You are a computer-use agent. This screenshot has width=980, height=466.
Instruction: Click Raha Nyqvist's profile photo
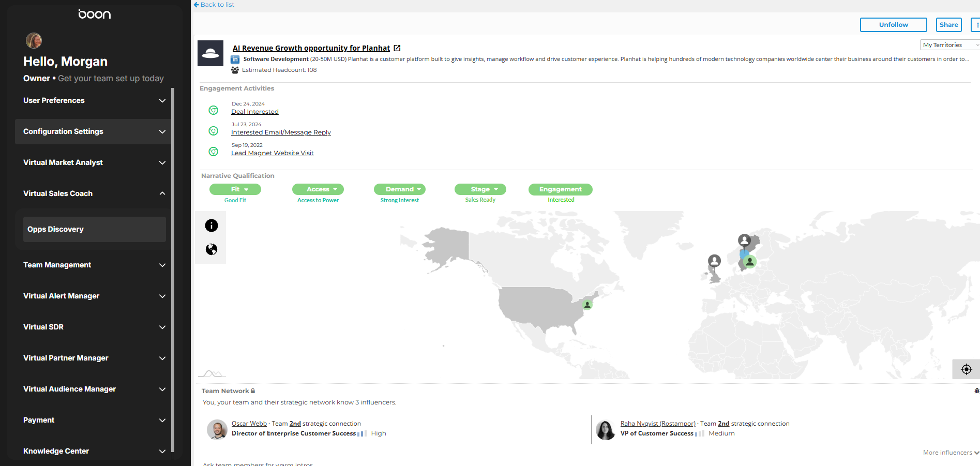pyautogui.click(x=606, y=429)
